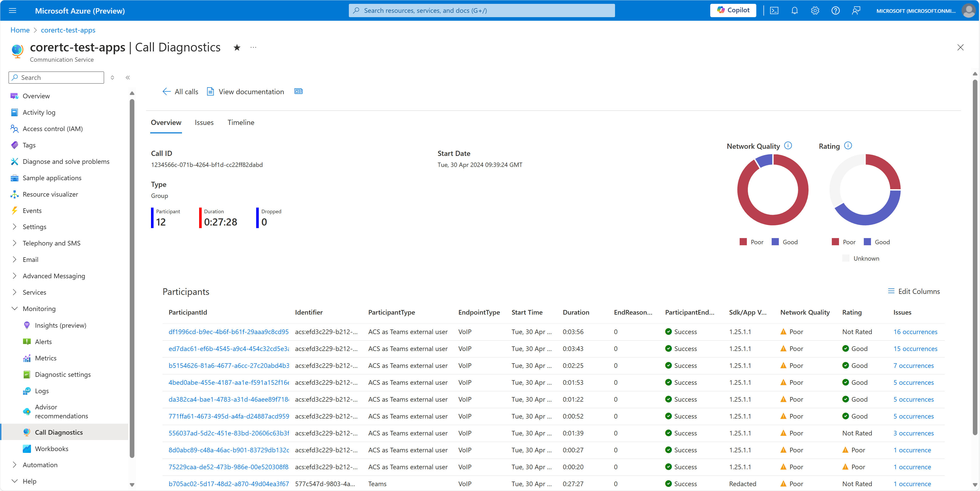Click the Alerts icon in Monitoring section

[26, 341]
